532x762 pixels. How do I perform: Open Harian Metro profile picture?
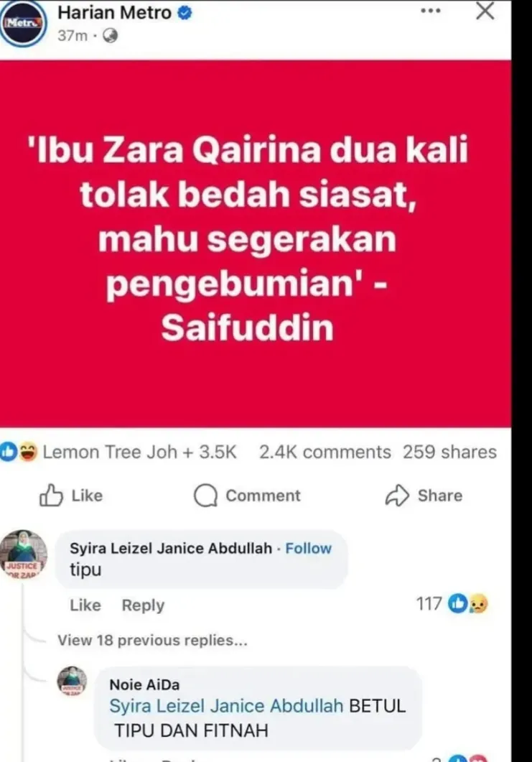(x=23, y=22)
